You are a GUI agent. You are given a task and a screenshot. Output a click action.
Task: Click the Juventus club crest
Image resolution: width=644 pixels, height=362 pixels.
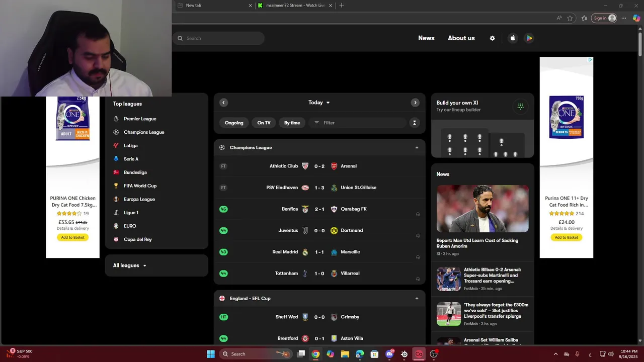pyautogui.click(x=305, y=230)
